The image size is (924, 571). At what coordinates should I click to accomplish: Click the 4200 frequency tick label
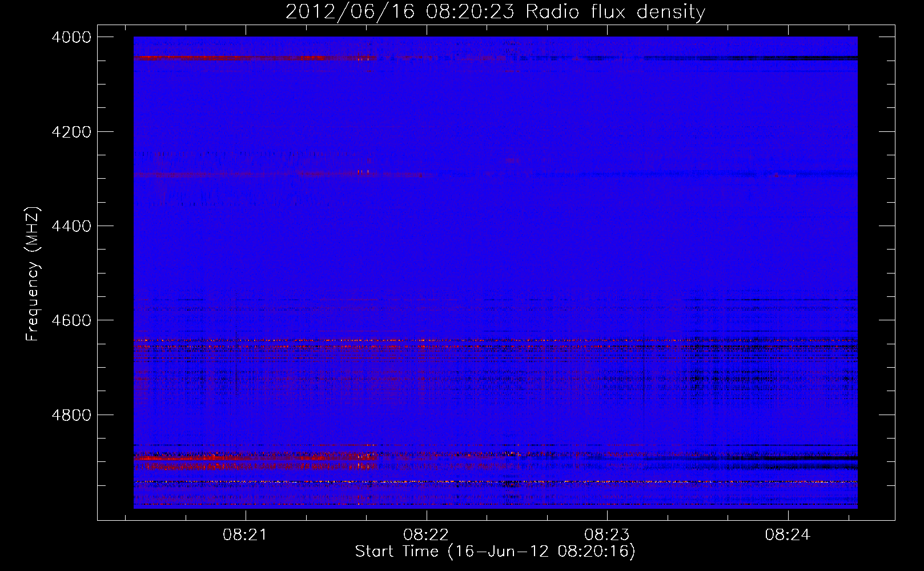point(71,132)
